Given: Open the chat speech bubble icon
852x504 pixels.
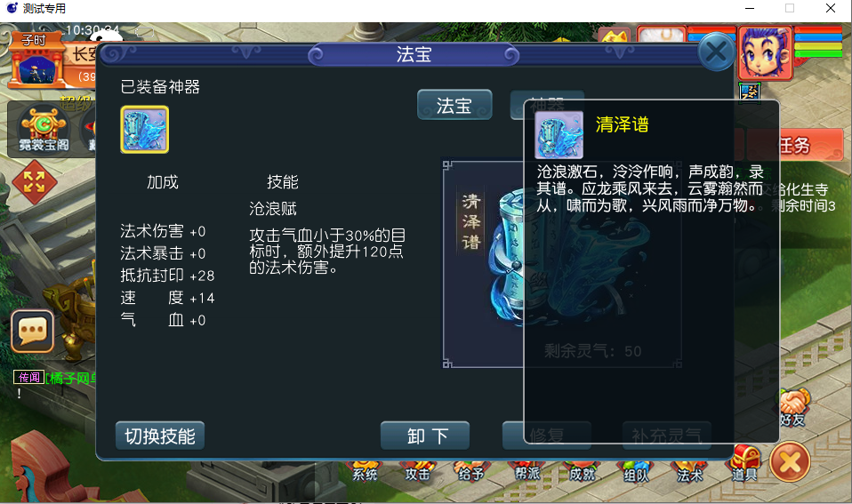Looking at the screenshot, I should 33,332.
